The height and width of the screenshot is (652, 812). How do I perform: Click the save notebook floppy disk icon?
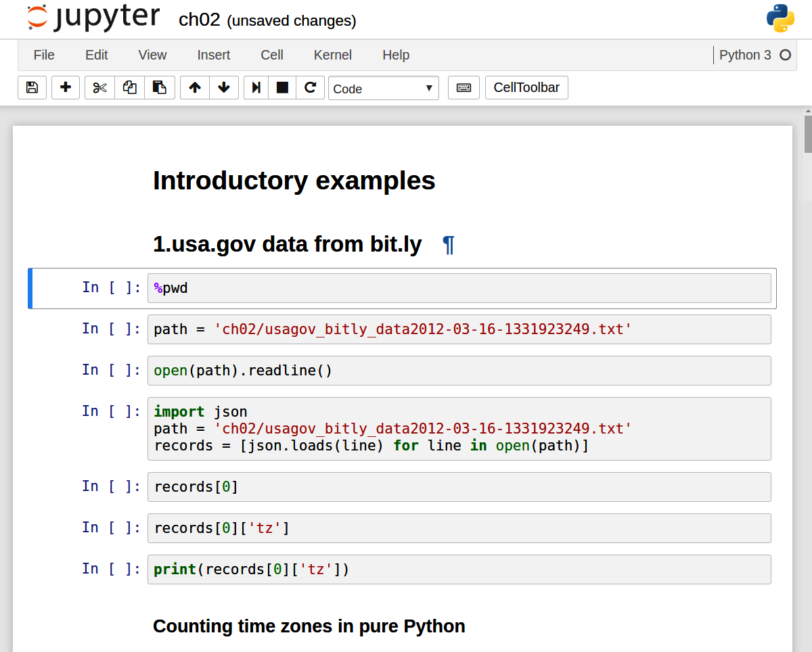[32, 88]
